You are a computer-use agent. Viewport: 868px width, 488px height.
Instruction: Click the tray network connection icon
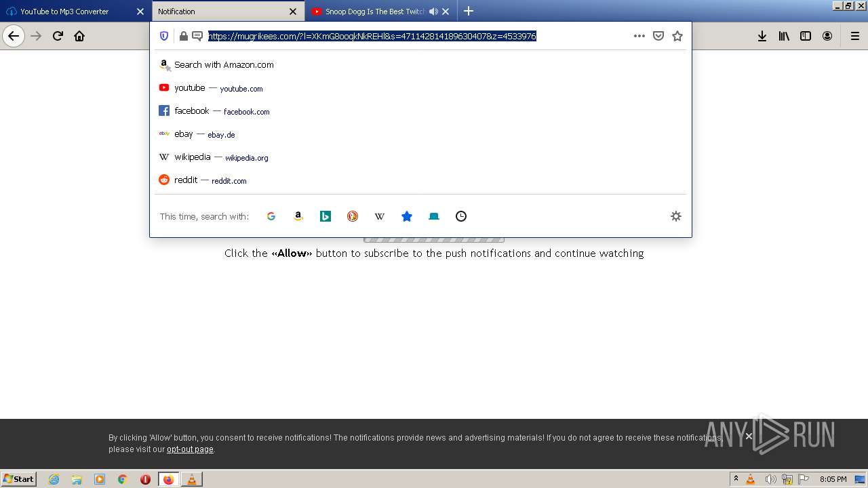pyautogui.click(x=787, y=479)
